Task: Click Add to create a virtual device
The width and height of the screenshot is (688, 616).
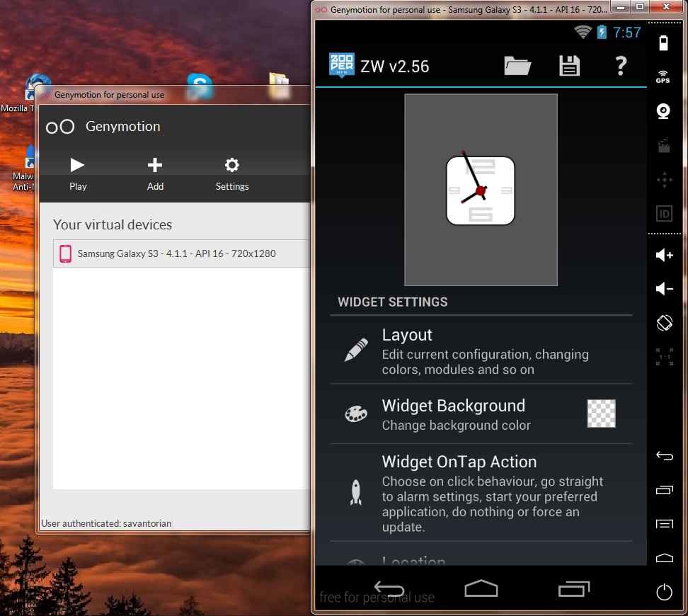Action: [155, 174]
